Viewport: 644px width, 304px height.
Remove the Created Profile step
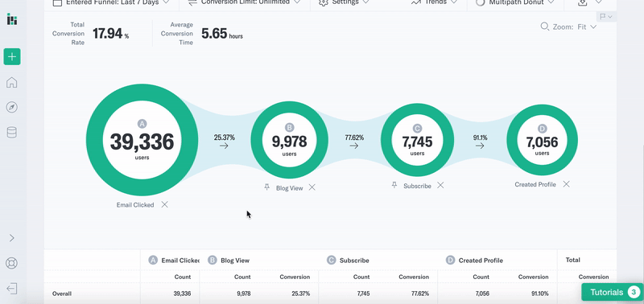(x=567, y=184)
